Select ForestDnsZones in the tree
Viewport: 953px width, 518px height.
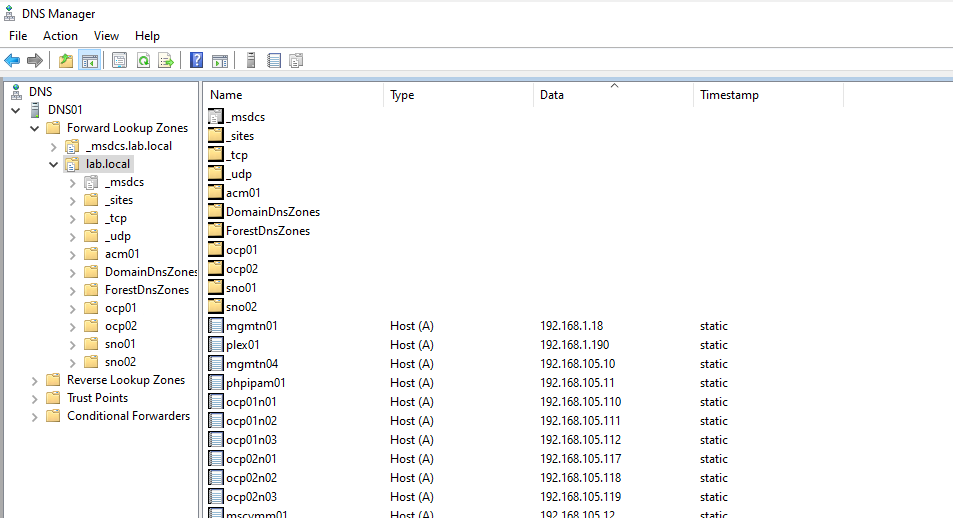click(x=147, y=290)
